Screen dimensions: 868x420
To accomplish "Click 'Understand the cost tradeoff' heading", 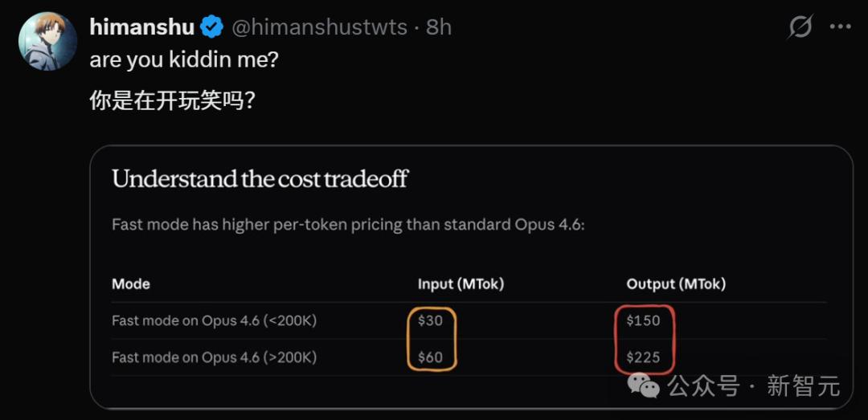I will click(260, 179).
